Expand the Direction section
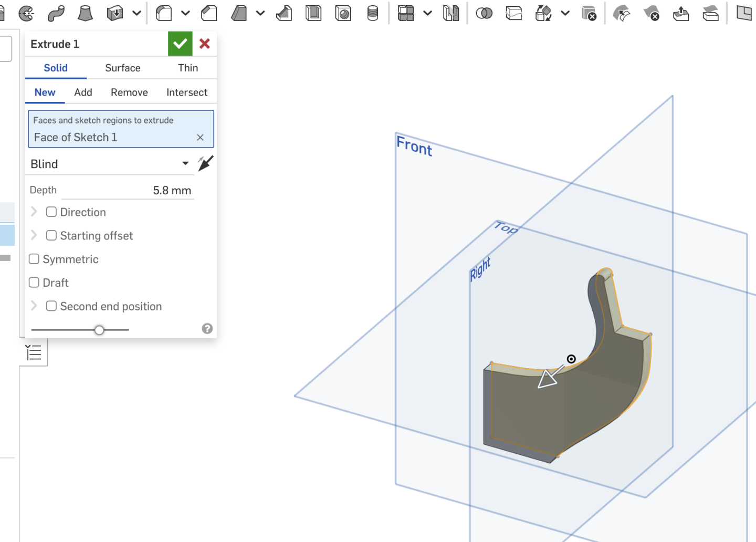The image size is (756, 542). 34,212
